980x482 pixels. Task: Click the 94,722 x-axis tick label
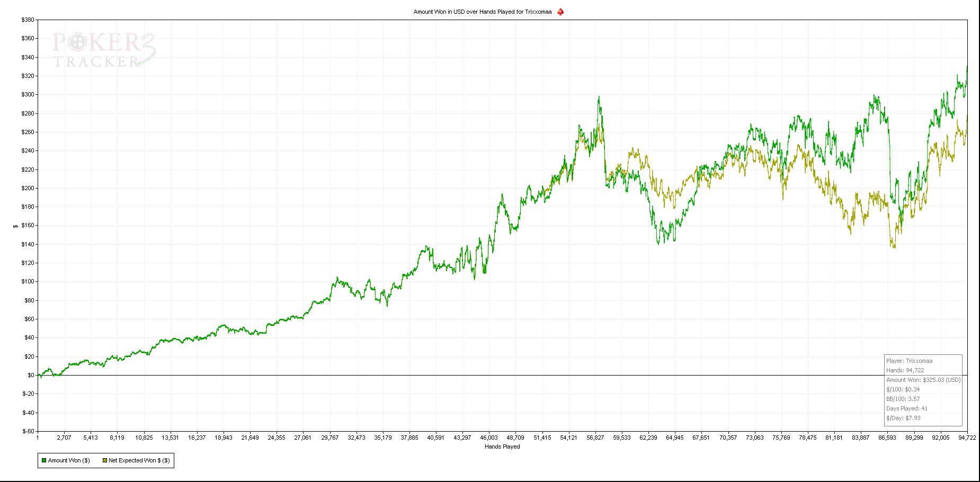point(967,438)
